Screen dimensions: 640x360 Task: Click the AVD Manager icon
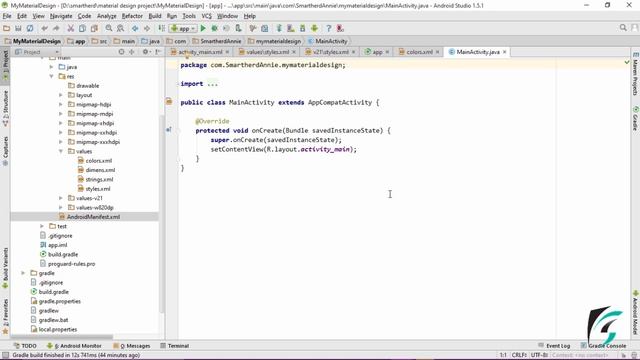[291, 28]
